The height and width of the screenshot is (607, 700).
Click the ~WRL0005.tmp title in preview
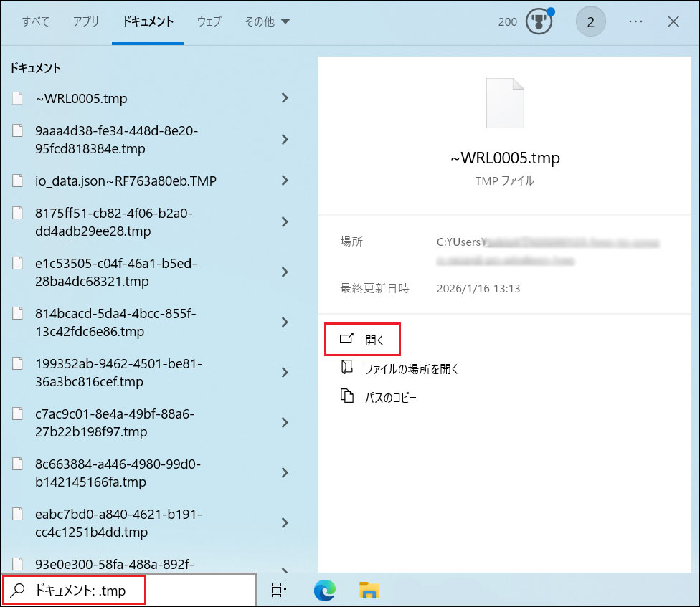coord(505,158)
